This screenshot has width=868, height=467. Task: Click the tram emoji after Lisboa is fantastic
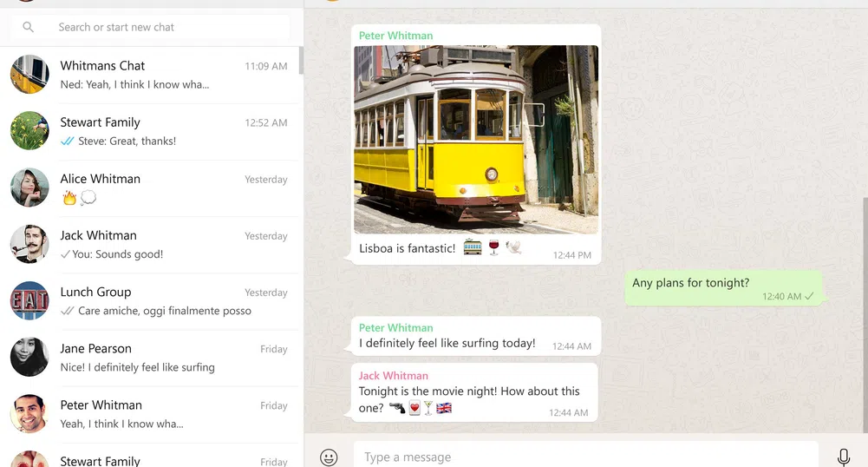(x=473, y=247)
